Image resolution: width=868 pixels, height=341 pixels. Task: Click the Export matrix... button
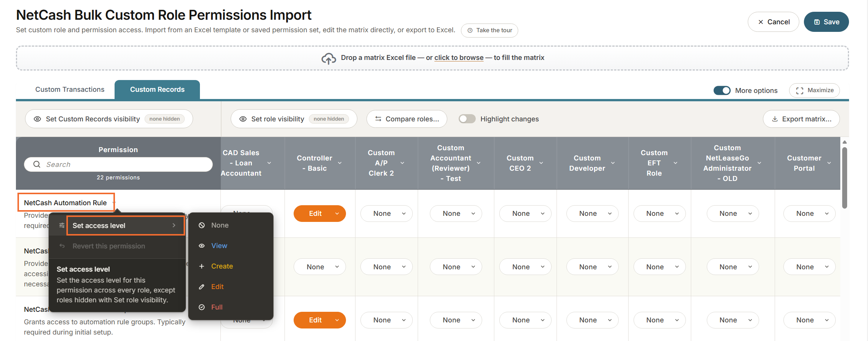801,119
